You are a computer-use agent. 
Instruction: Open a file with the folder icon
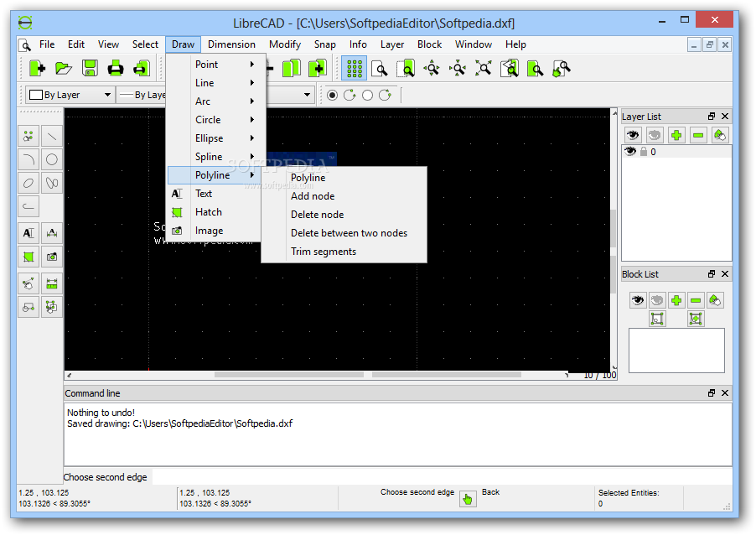click(64, 68)
